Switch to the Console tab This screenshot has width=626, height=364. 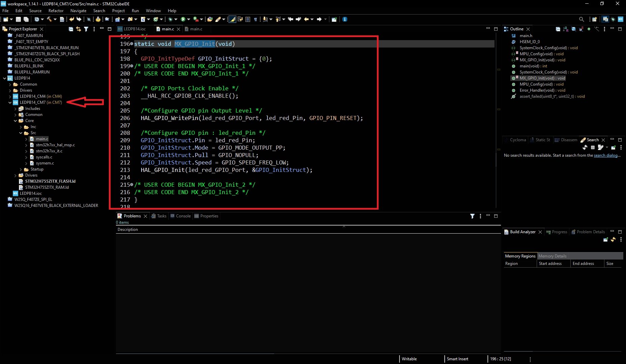pyautogui.click(x=183, y=216)
